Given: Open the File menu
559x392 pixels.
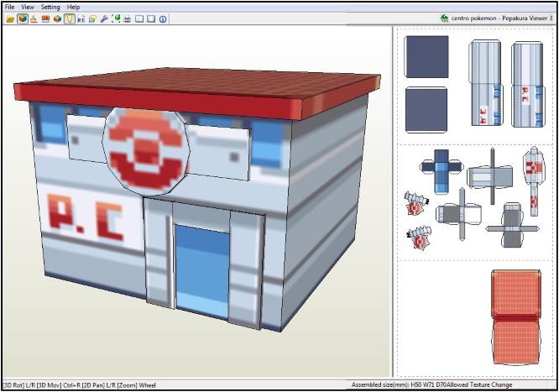Looking at the screenshot, I should pyautogui.click(x=9, y=7).
